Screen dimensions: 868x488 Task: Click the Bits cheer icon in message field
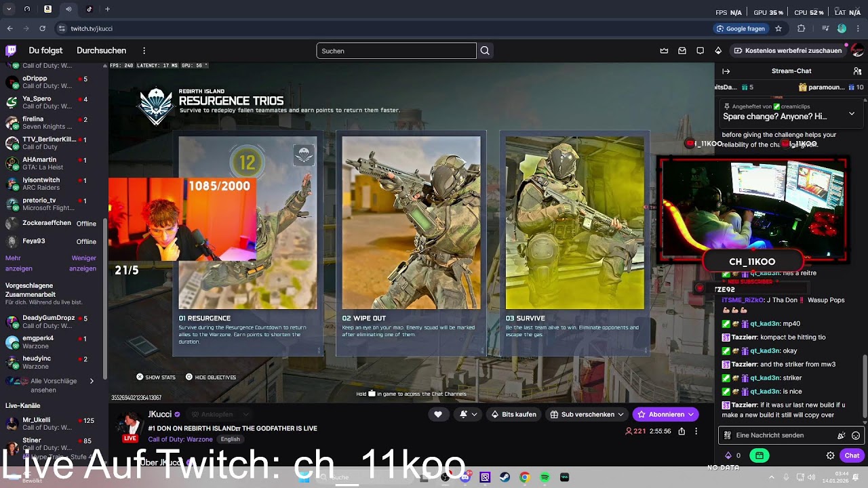point(841,436)
